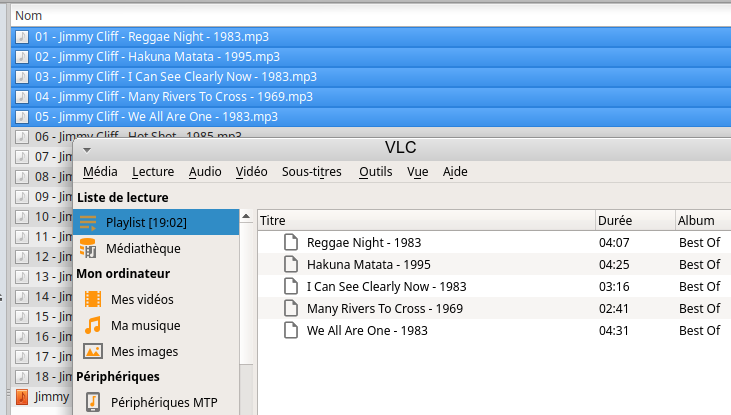The width and height of the screenshot is (731, 415).
Task: Open Ma musique in the sidebar
Action: (x=145, y=325)
